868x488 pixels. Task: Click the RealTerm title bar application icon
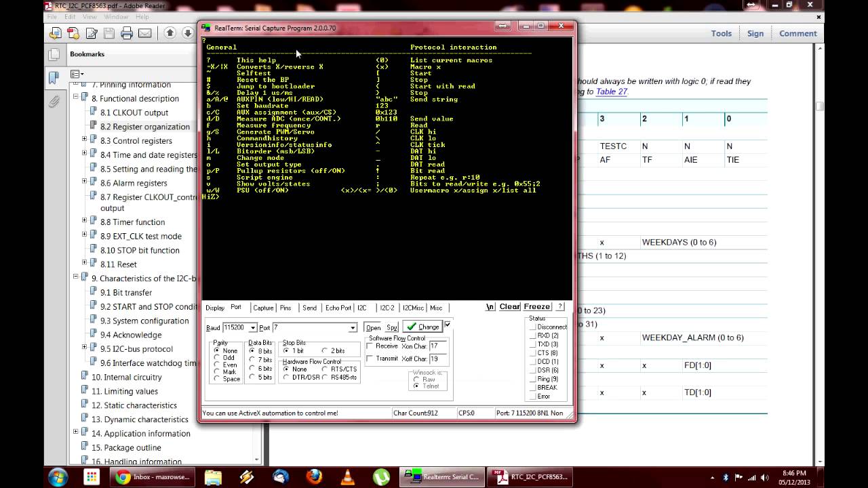tap(207, 28)
